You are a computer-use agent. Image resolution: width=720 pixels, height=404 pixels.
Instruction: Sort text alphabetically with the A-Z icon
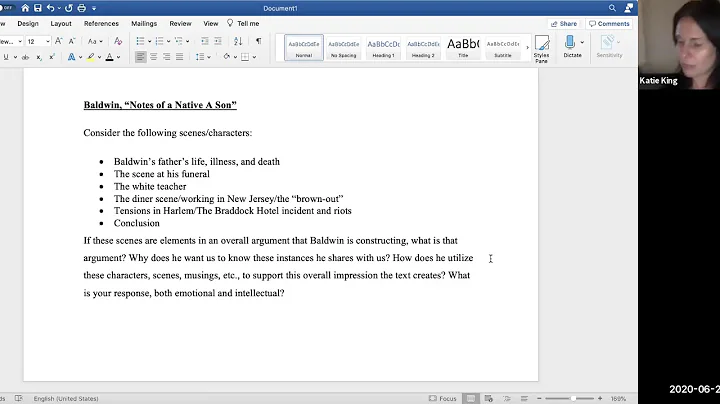tap(238, 41)
